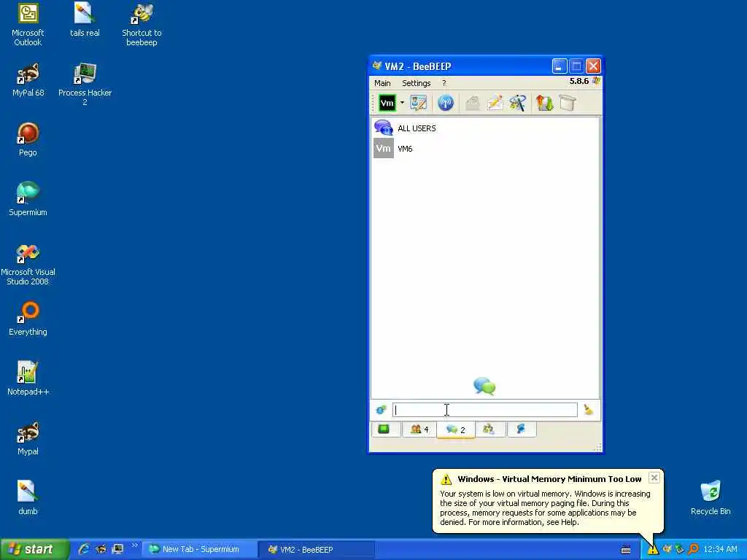This screenshot has height=560, width=747.
Task: Open the VM user status avatar button
Action: 387,103
